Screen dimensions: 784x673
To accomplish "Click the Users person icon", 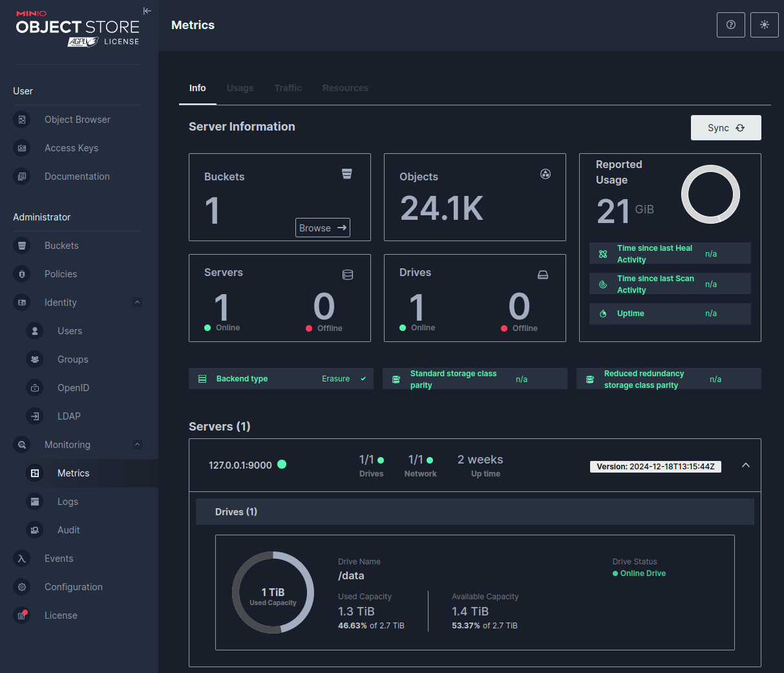I will point(35,331).
